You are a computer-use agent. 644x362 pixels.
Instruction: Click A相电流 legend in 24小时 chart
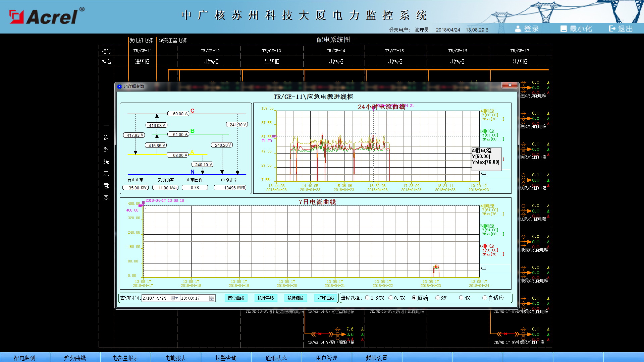(x=492, y=115)
